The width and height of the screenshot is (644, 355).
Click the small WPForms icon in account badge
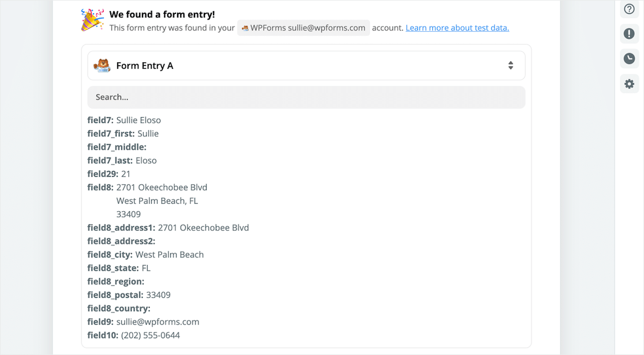pyautogui.click(x=245, y=28)
